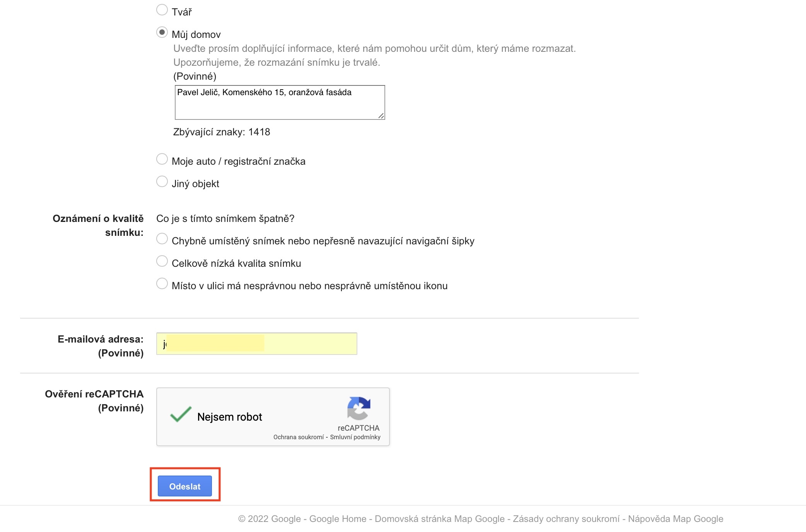Choose Moje auto / registrační značka option
The image size is (806, 532).
[162, 159]
